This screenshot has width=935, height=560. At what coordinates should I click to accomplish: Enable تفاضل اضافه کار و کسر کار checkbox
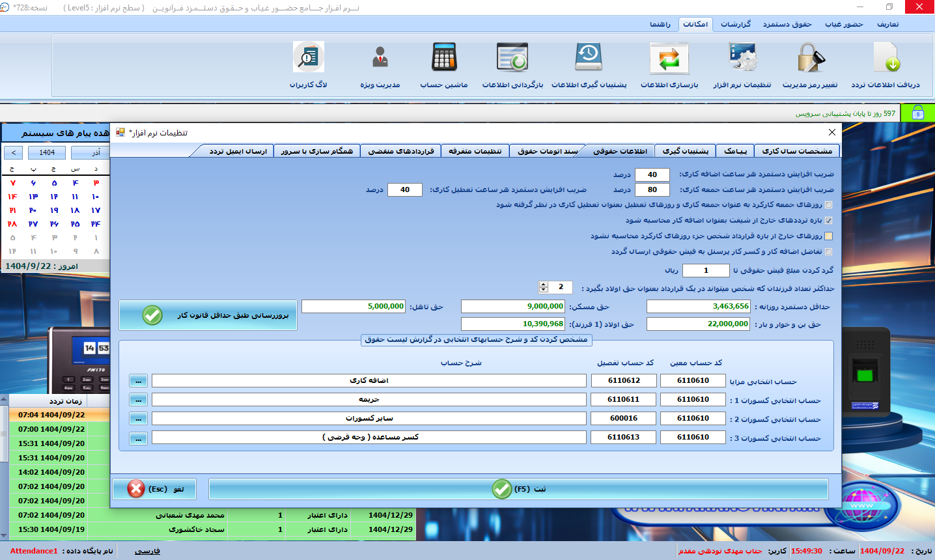pos(828,252)
